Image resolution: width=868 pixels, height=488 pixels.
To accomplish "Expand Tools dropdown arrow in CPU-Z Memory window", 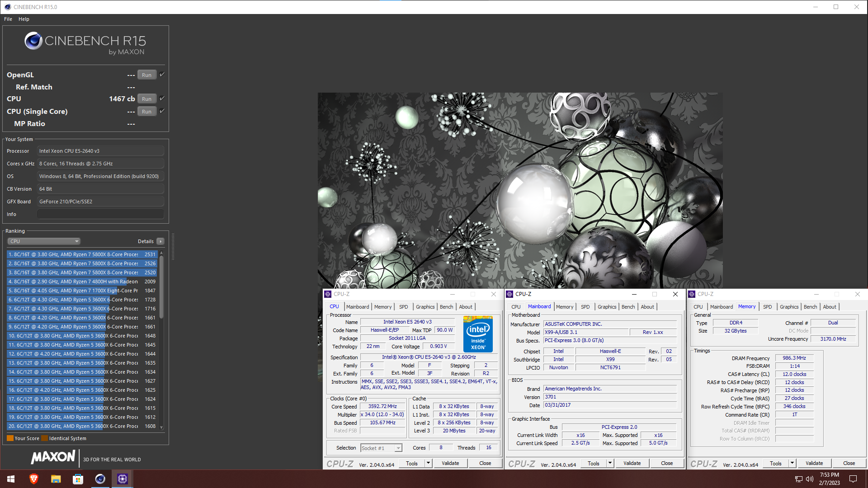I will click(792, 463).
